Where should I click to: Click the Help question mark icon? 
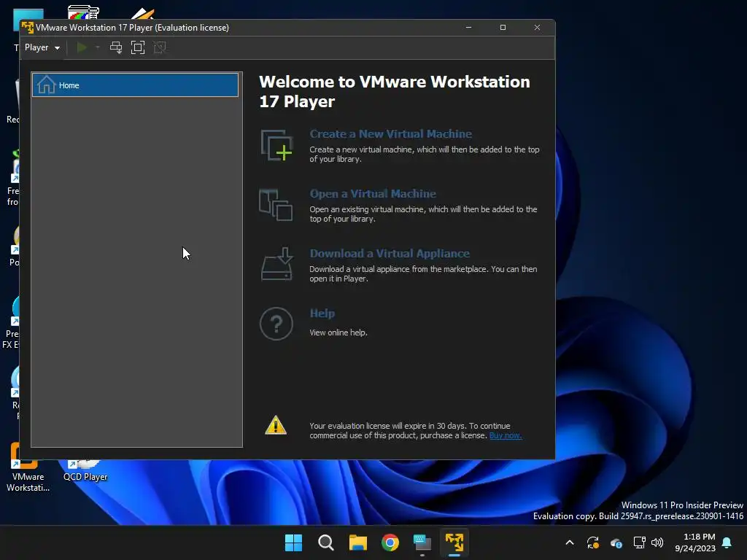click(x=276, y=324)
